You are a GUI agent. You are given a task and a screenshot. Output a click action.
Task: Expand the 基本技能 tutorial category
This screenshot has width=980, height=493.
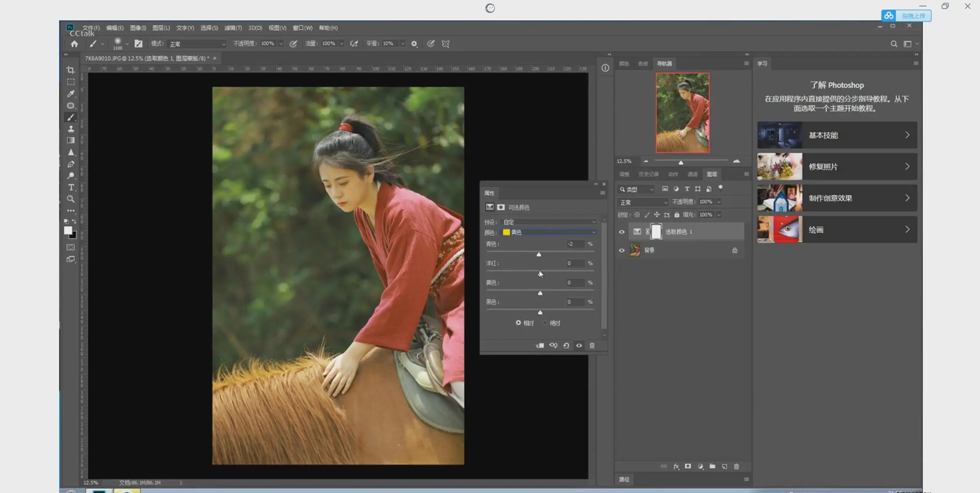(x=837, y=135)
